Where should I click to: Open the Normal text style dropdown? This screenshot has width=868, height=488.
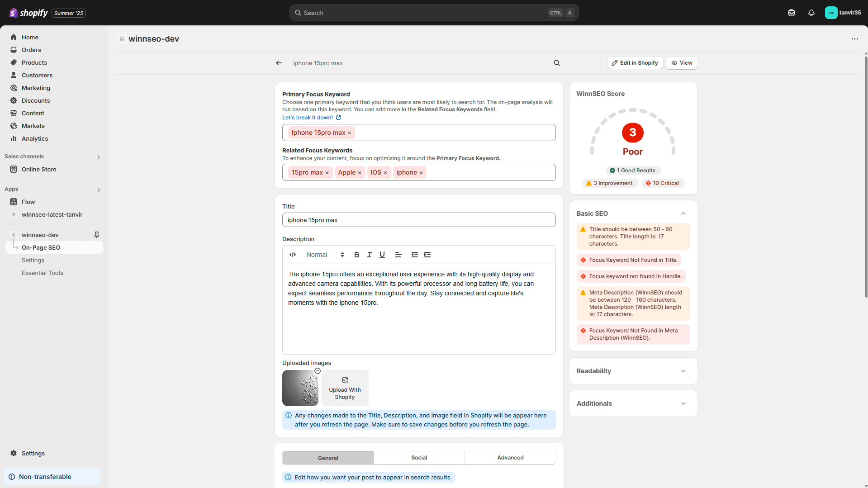325,255
